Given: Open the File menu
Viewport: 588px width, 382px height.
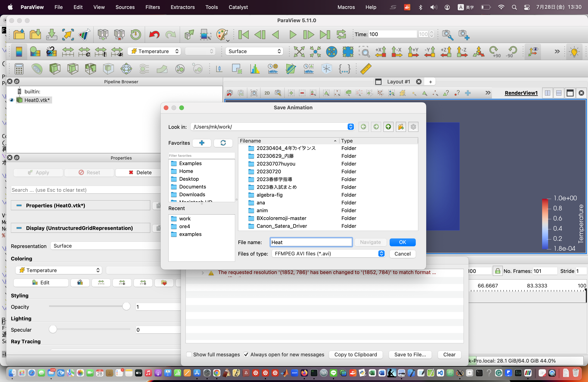Looking at the screenshot, I should click(x=58, y=7).
